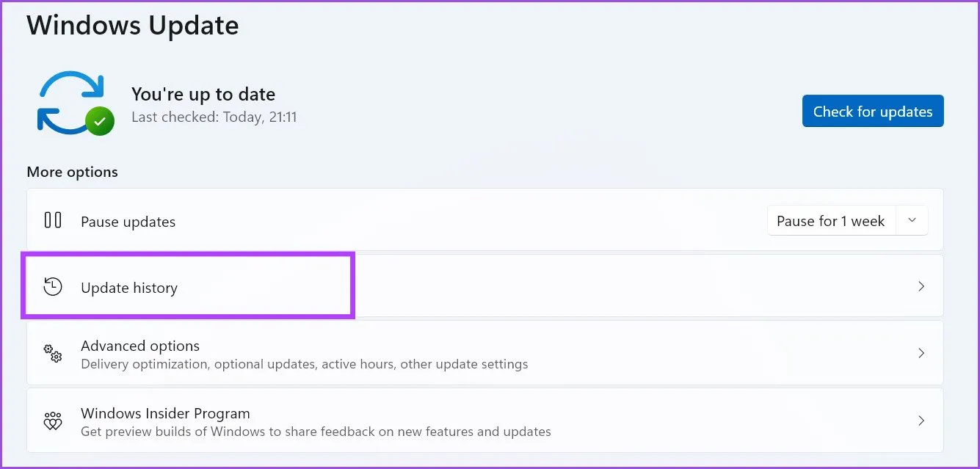980x469 pixels.
Task: Click the Advanced options gears icon
Action: pos(53,354)
